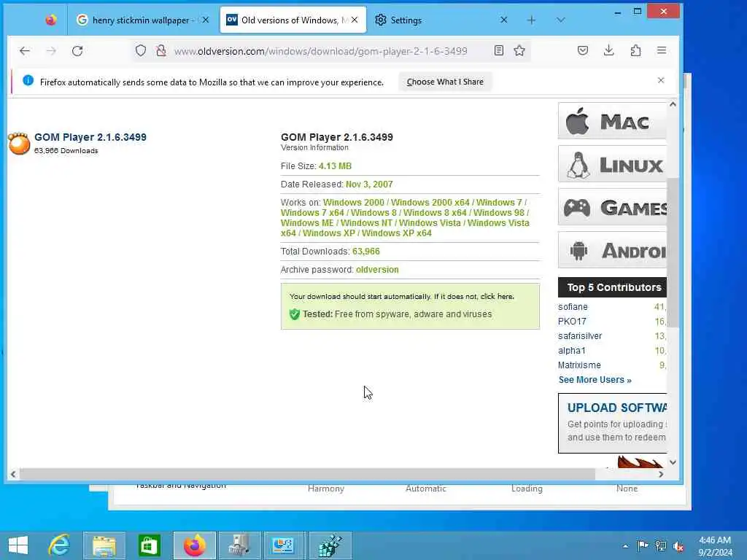
Task: Open a new tab with plus
Action: point(531,20)
